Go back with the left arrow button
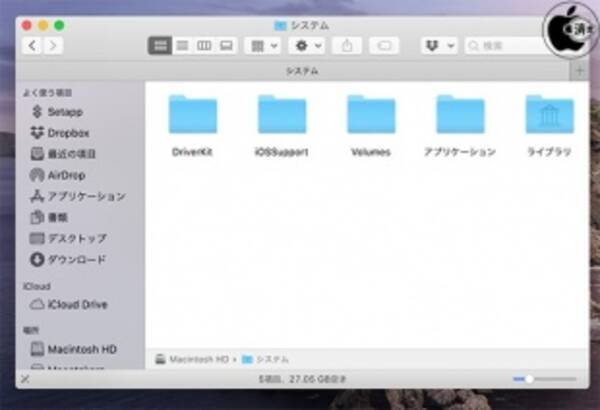This screenshot has width=600, height=410. point(32,46)
